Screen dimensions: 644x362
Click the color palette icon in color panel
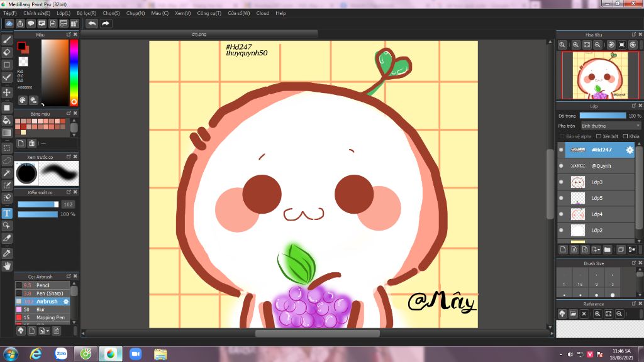(x=23, y=100)
